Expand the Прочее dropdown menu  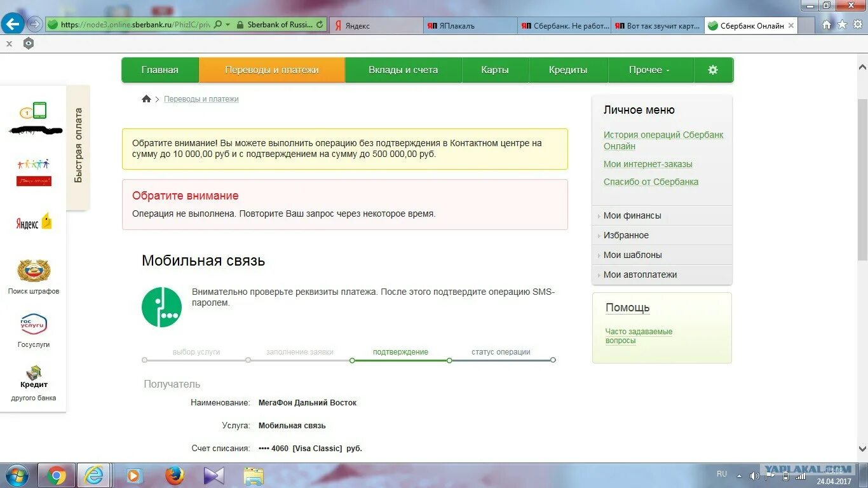pos(649,70)
